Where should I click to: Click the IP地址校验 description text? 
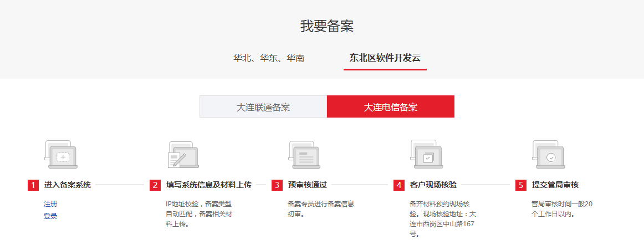tap(199, 214)
